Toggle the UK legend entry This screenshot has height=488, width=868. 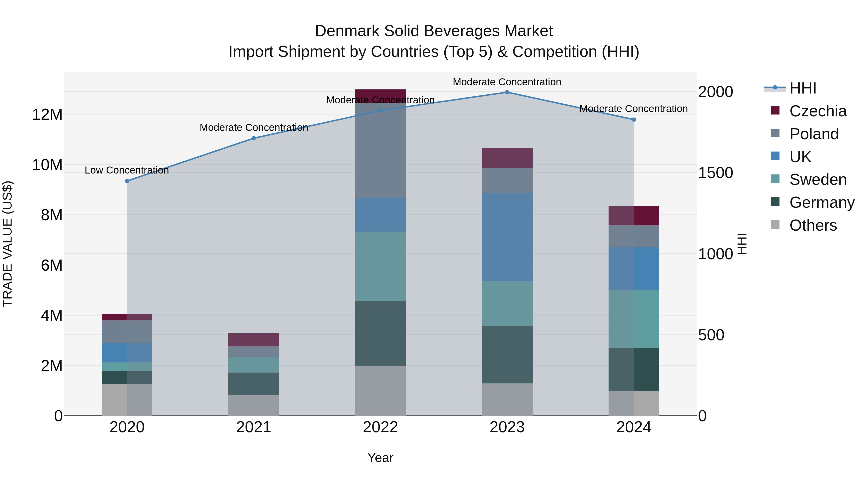[x=791, y=157]
